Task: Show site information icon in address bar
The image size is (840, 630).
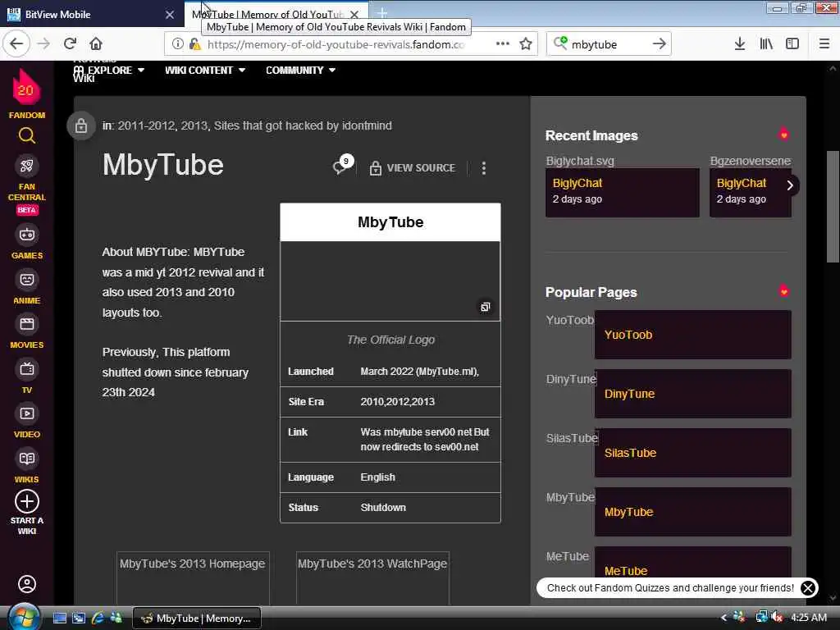Action: tap(178, 44)
